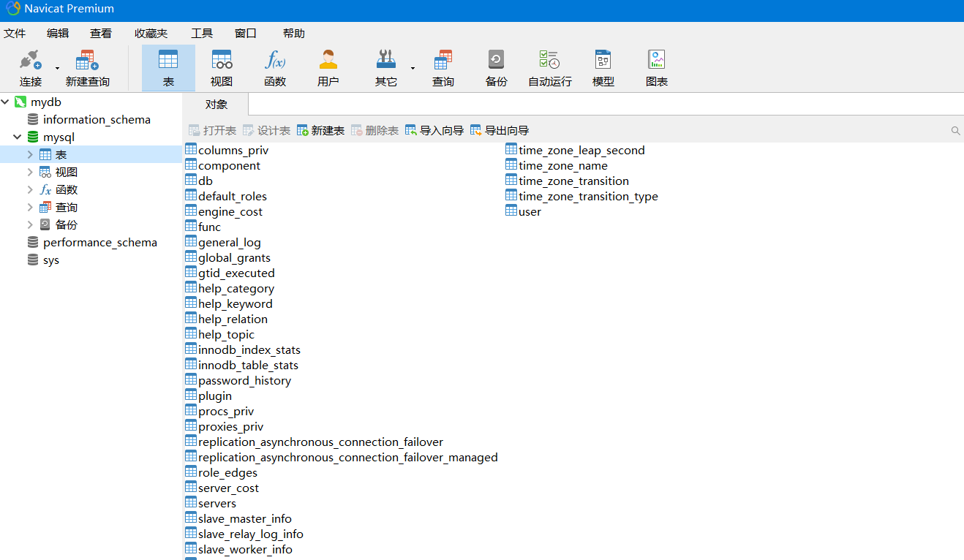Click the search magnifier icon in object pane
The width and height of the screenshot is (964, 560).
coord(955,131)
